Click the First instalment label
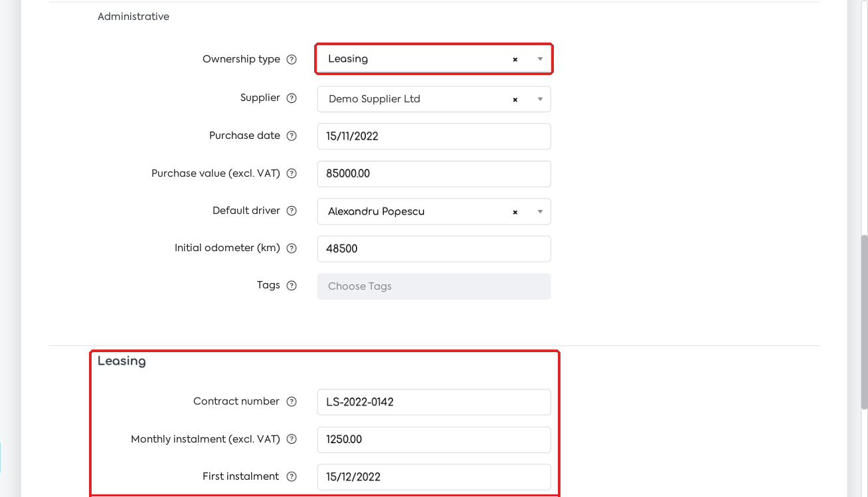The height and width of the screenshot is (497, 868). [x=241, y=476]
